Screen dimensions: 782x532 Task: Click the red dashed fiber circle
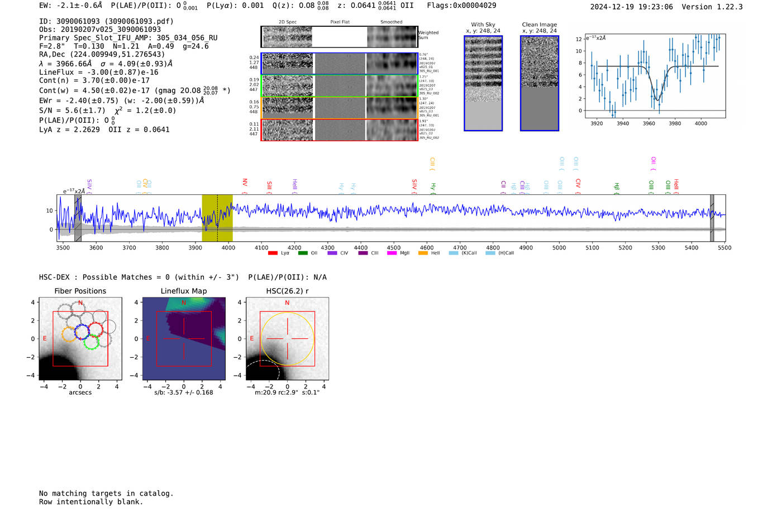(x=96, y=330)
